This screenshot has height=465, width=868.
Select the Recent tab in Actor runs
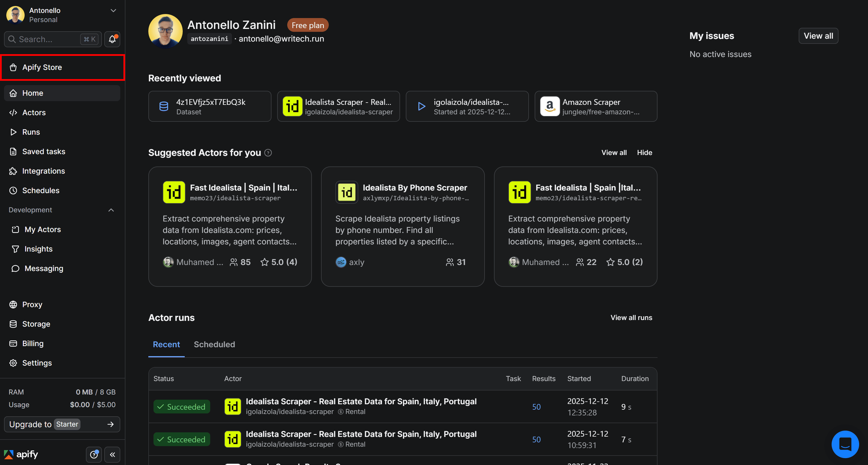point(166,344)
